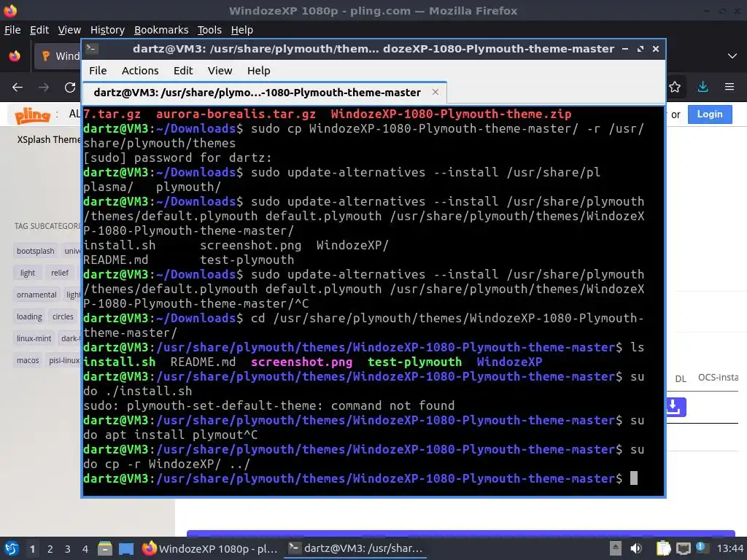Select the linux-mint tag
Viewport: 747px width, 560px height.
click(34, 338)
